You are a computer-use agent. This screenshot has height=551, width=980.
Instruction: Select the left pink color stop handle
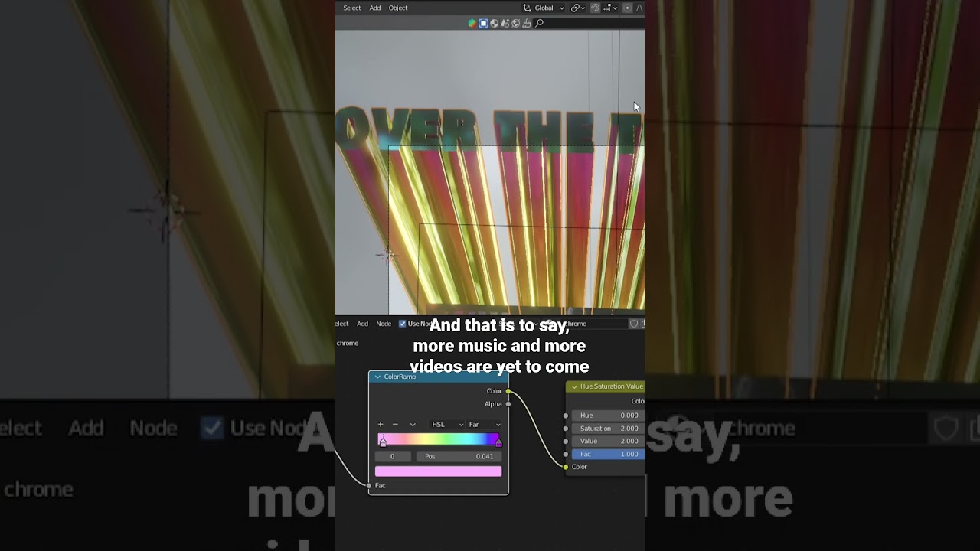pyautogui.click(x=383, y=442)
